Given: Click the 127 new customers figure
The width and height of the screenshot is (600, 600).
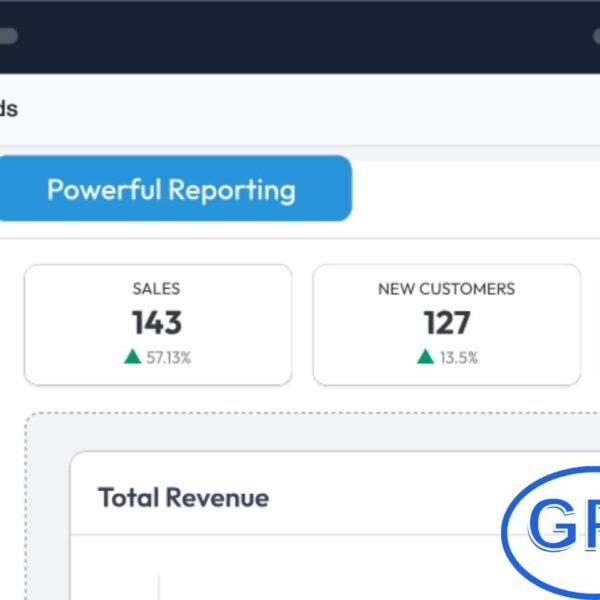Looking at the screenshot, I should click(446, 323).
